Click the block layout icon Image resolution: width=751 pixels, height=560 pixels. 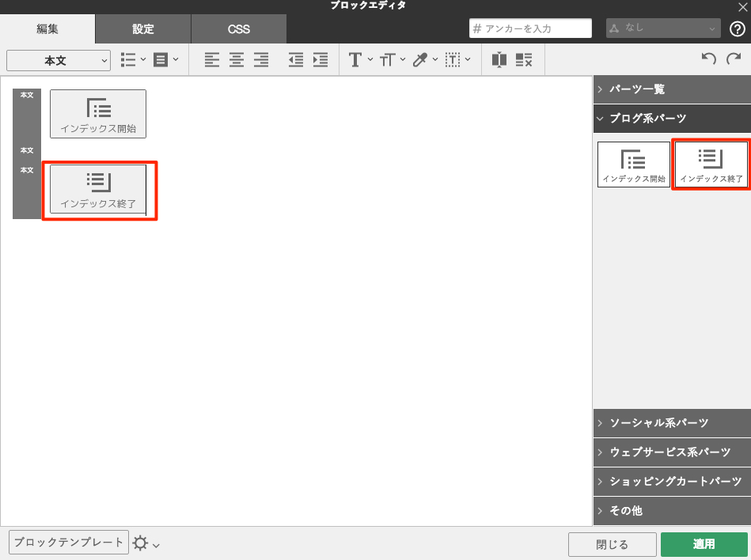[x=161, y=60]
